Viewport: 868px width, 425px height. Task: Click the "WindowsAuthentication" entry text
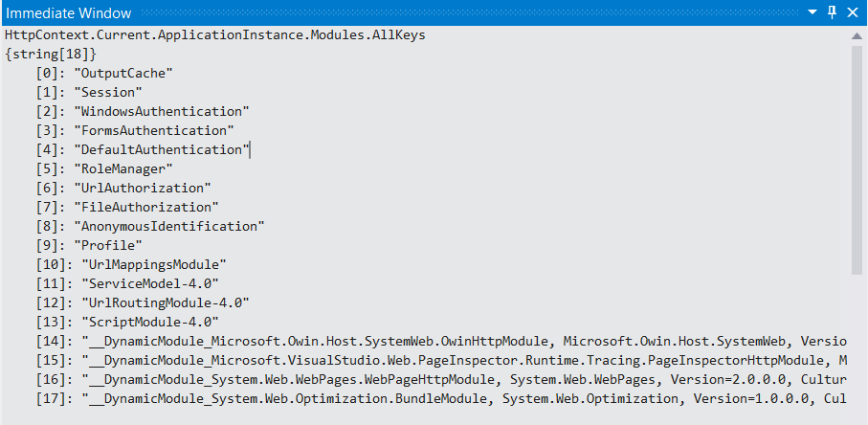point(162,111)
